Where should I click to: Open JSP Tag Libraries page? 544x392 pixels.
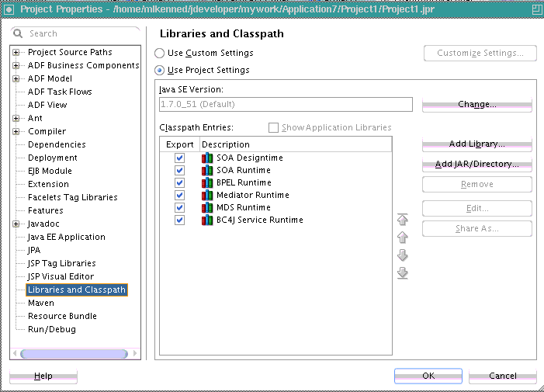[62, 263]
